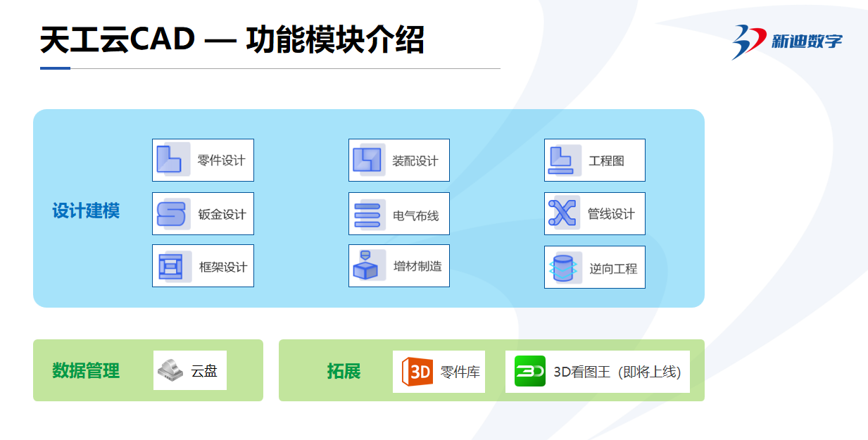The height and width of the screenshot is (440, 868).
Task: Click the 电气布线 module icon
Action: pyautogui.click(x=368, y=213)
